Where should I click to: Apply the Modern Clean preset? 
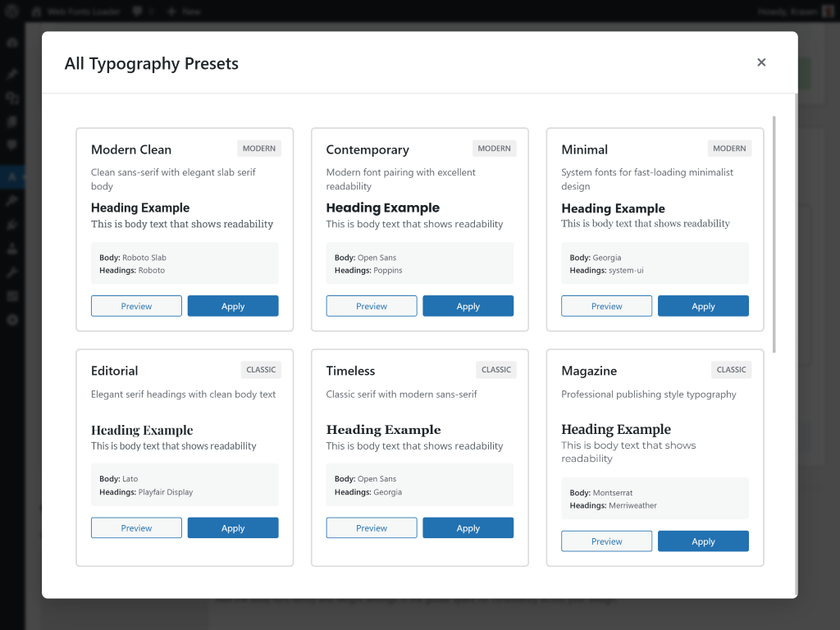pyautogui.click(x=232, y=305)
